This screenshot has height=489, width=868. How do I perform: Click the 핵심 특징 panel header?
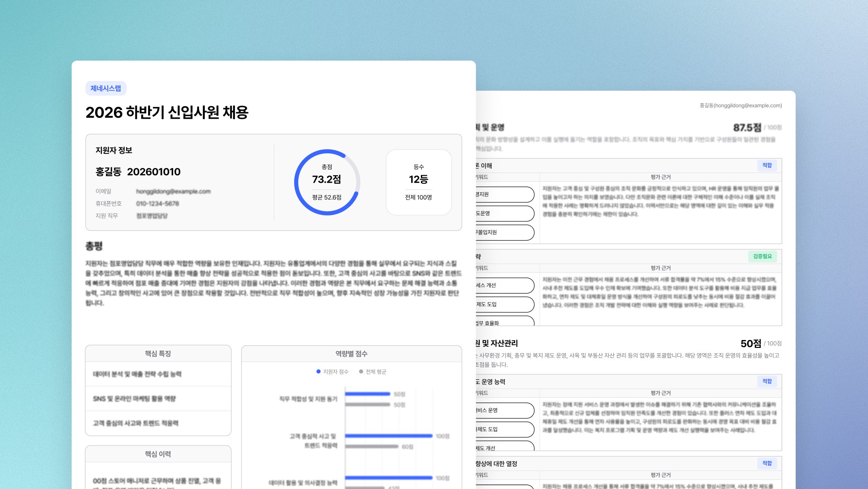pos(158,354)
